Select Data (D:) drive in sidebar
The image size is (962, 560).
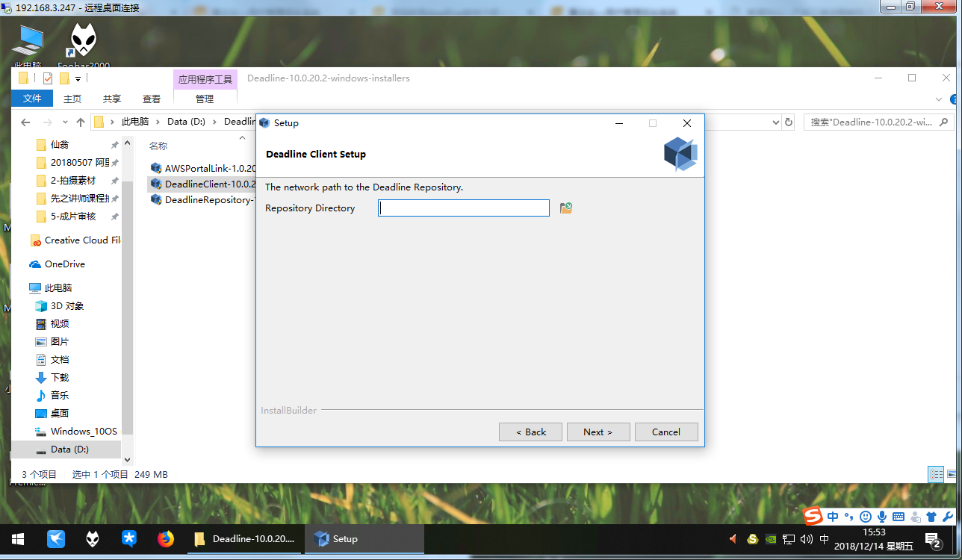pos(69,449)
